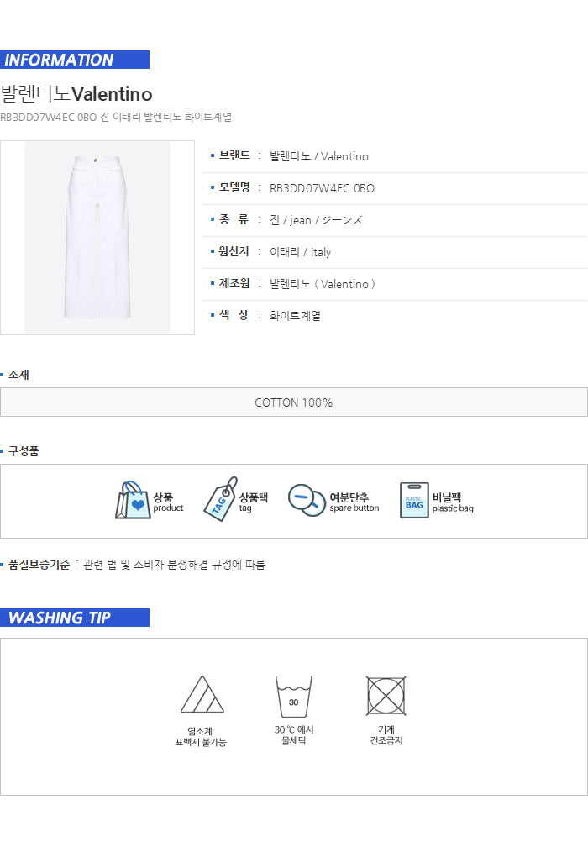This screenshot has height=868, width=588.
Task: Click the 발렌티노Valentino product title
Action: pos(76,93)
